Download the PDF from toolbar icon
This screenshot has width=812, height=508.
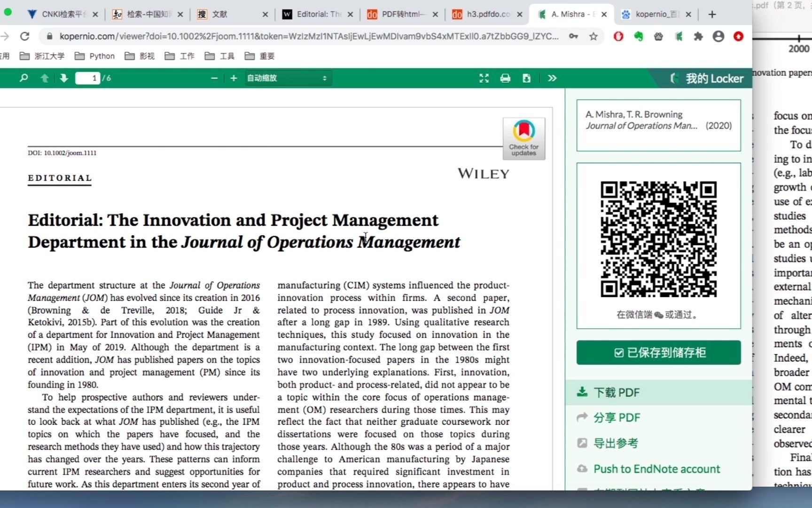(x=526, y=78)
